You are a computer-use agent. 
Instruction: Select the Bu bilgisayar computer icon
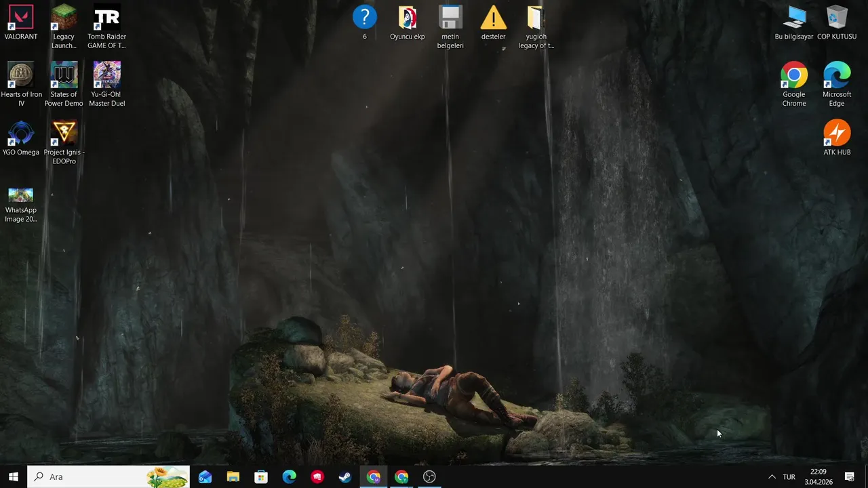click(794, 22)
